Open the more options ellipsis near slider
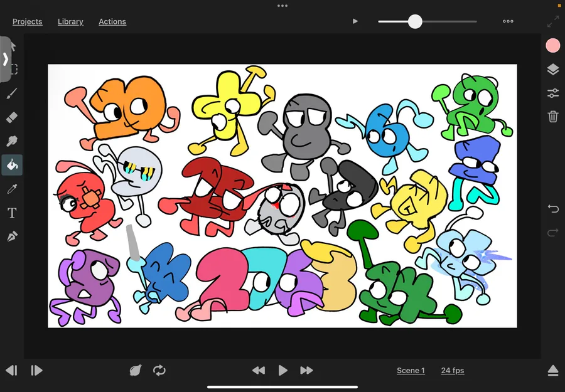Viewport: 565px width, 392px height. 508,21
